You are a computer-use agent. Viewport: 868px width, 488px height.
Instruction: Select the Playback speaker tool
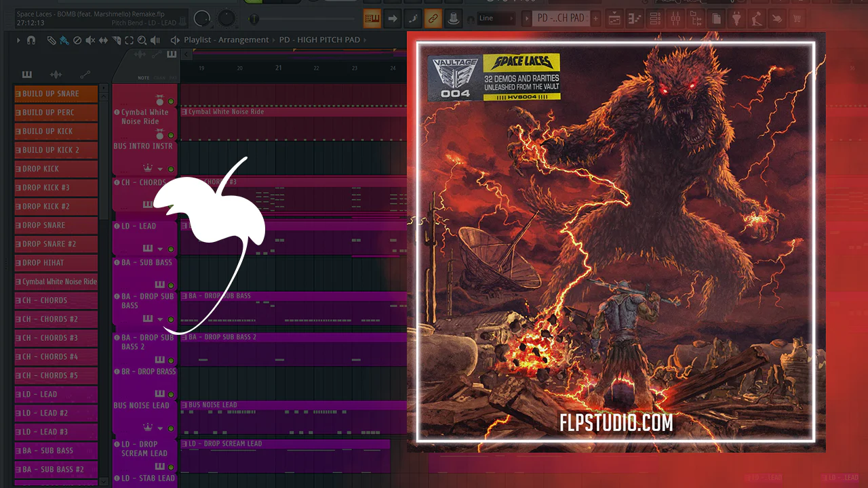pos(155,41)
